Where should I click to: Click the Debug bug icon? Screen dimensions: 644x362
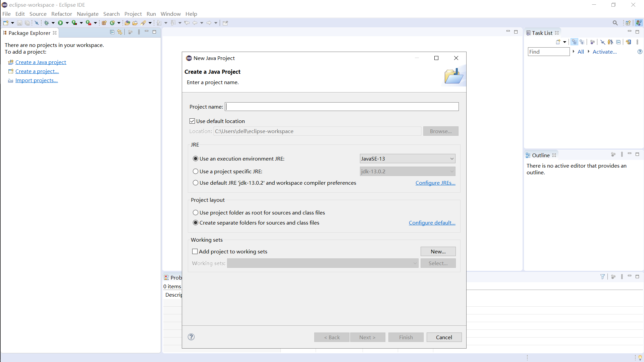[47, 23]
